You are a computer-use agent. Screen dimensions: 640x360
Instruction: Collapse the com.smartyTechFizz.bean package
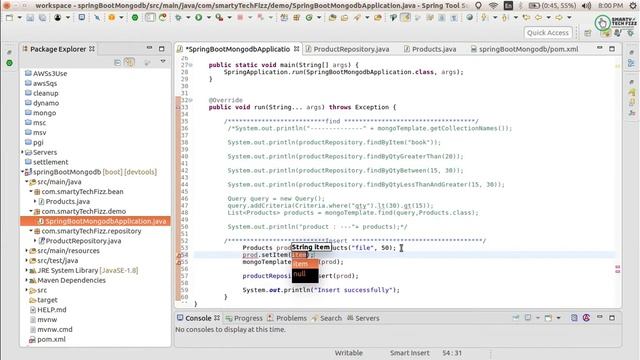(x=31, y=191)
